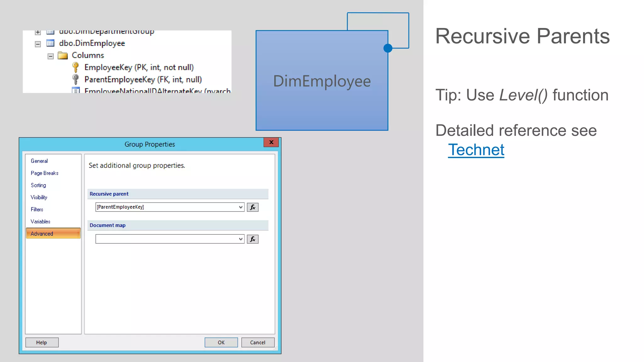This screenshot has width=644, height=362.
Task: Collapse the dbo.DimEmployee tree node
Action: coord(38,44)
